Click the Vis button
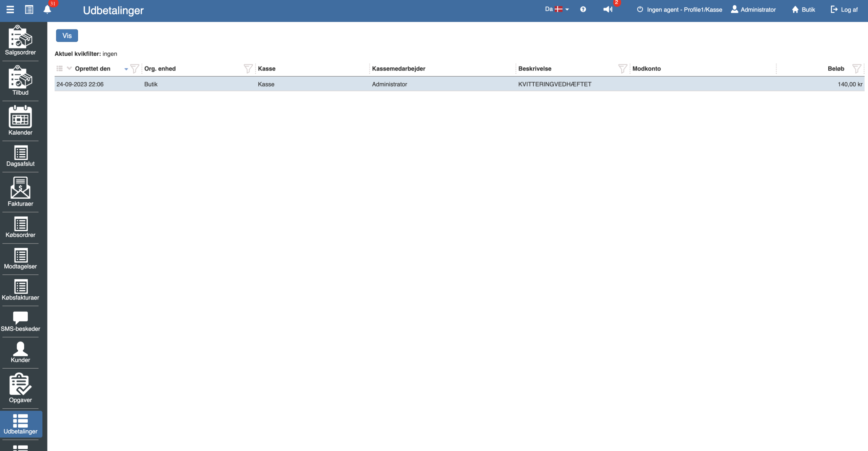The image size is (868, 451). 67,36
